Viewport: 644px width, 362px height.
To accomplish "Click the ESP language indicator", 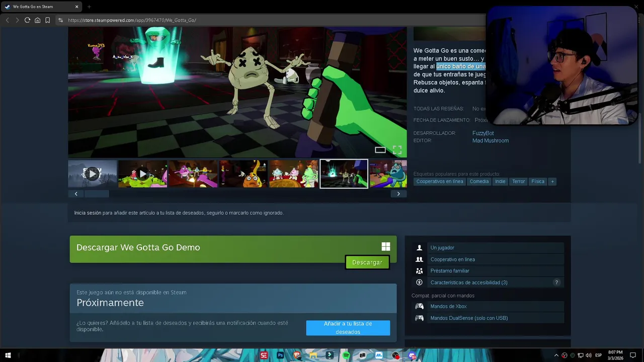I will tap(599, 355).
